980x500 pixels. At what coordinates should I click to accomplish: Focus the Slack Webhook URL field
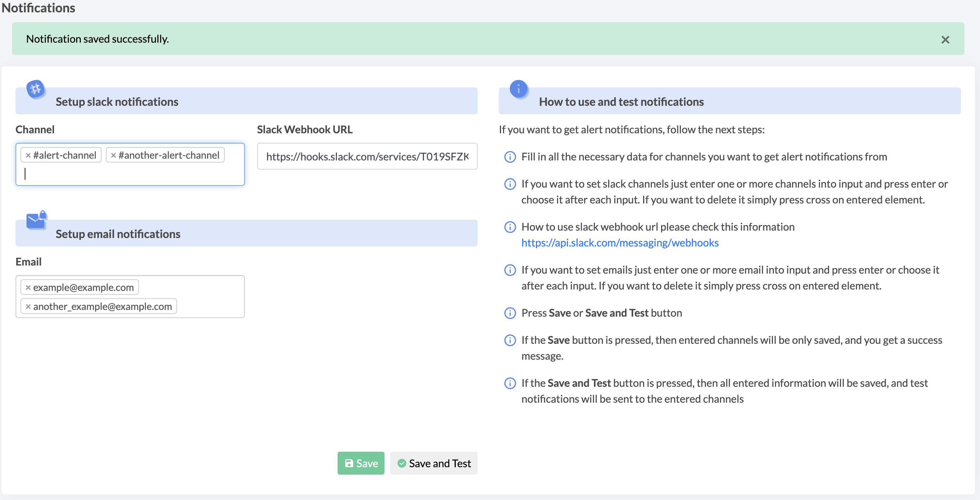tap(367, 156)
